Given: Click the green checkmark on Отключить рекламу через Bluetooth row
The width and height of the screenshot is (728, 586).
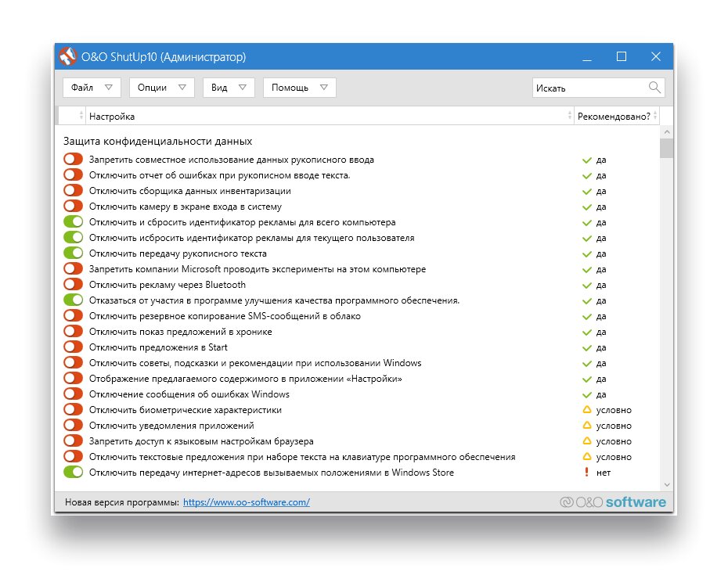Looking at the screenshot, I should click(586, 286).
